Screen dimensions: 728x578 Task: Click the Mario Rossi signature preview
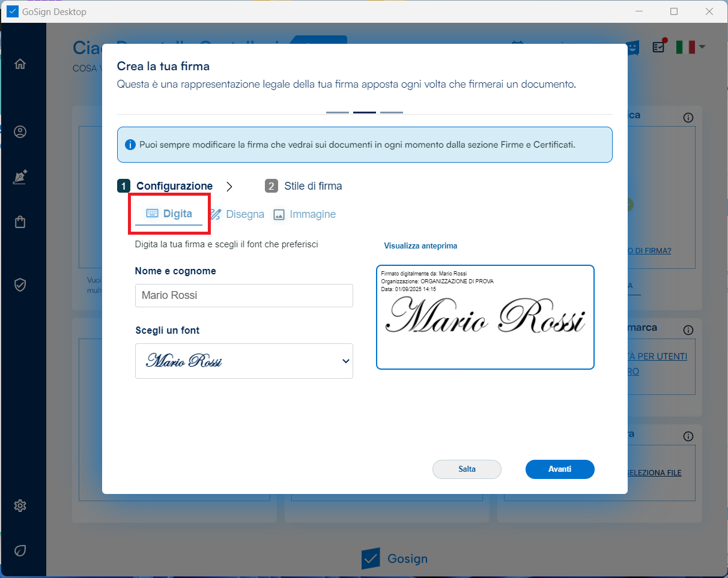click(485, 317)
